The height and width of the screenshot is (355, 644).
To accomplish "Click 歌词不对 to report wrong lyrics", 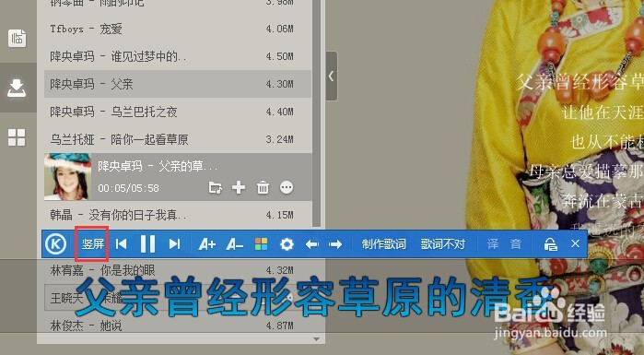I will click(443, 244).
